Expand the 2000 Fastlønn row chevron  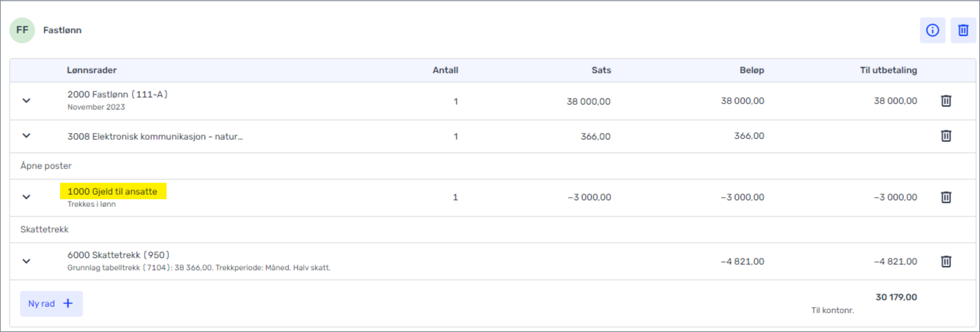(26, 101)
